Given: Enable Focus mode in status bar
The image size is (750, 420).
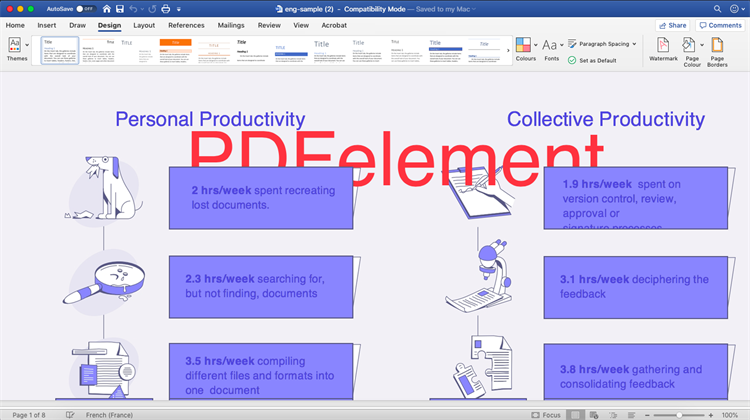Looking at the screenshot, I should (546, 415).
